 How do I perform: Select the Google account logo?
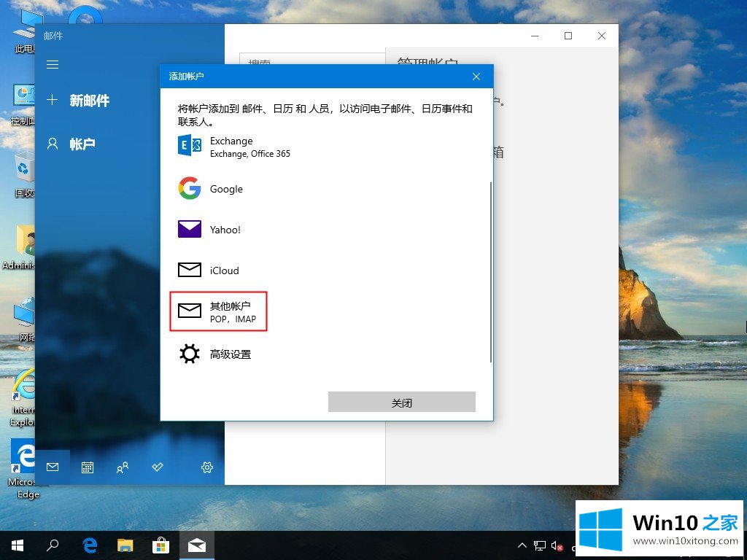[190, 189]
